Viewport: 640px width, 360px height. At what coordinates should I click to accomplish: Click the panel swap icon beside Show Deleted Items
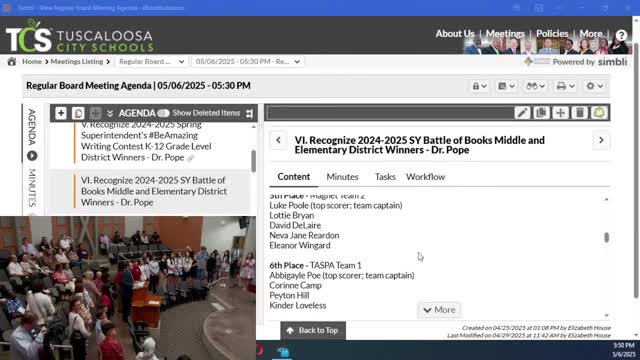(249, 113)
